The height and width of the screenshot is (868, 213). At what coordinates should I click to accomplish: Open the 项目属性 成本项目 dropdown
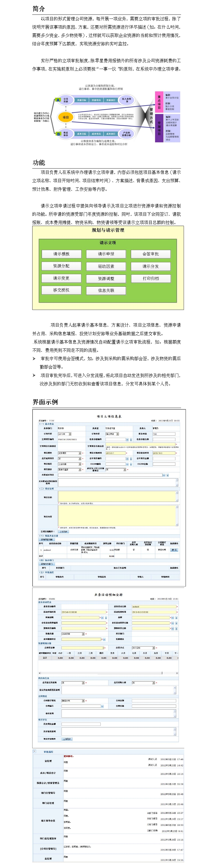[x=69, y=453]
